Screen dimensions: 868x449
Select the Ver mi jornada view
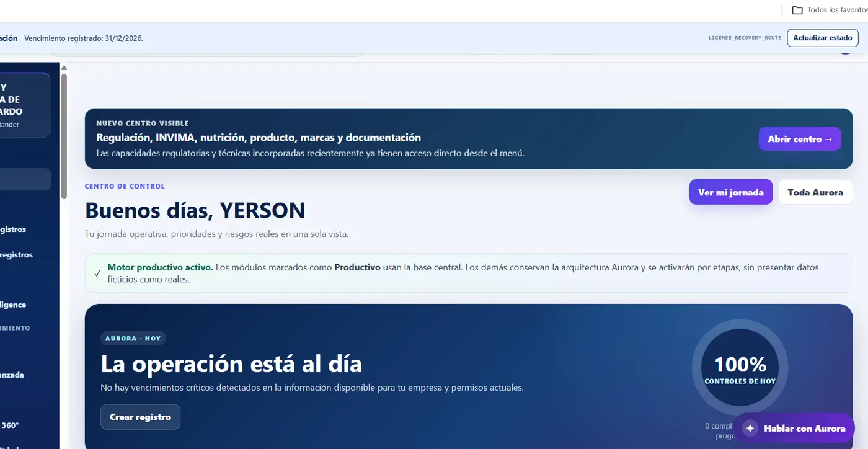(x=731, y=192)
